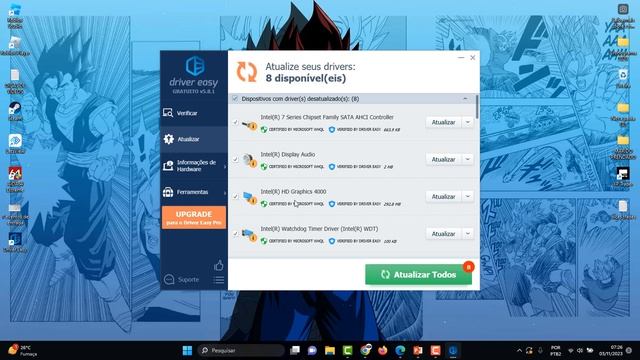Image resolution: width=640 pixels, height=360 pixels.
Task: Expand the Informações de Hardware submenu arrow
Action: click(225, 167)
